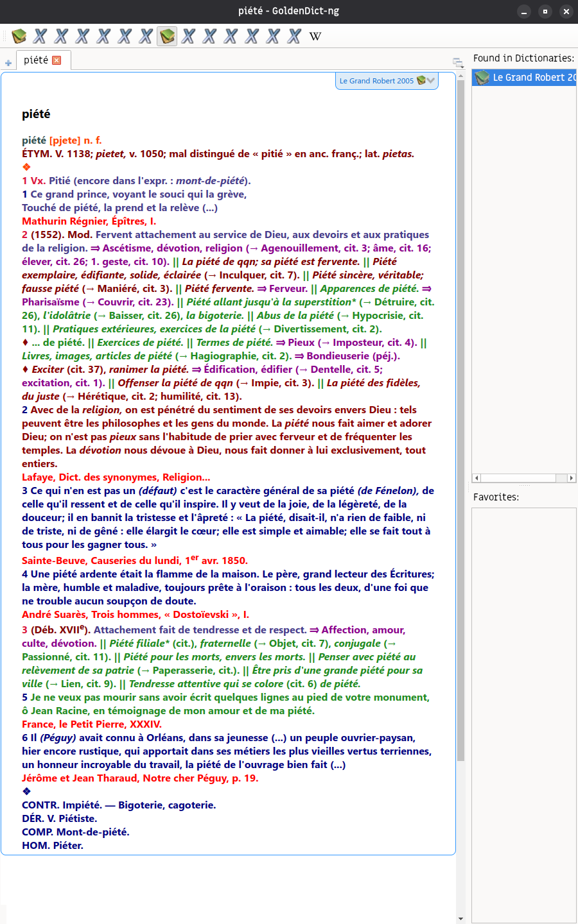
Task: Click the Le Grand Robert 2005 article header label
Action: pos(376,81)
